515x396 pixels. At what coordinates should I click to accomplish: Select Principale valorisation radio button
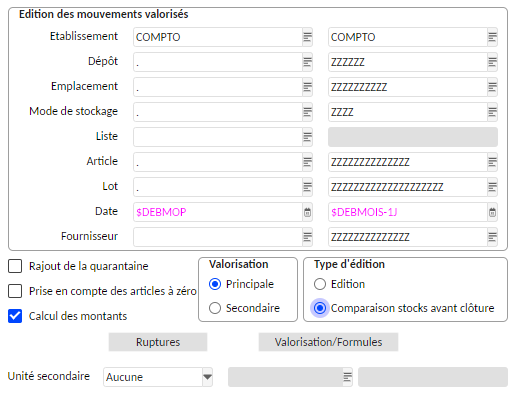coord(215,284)
